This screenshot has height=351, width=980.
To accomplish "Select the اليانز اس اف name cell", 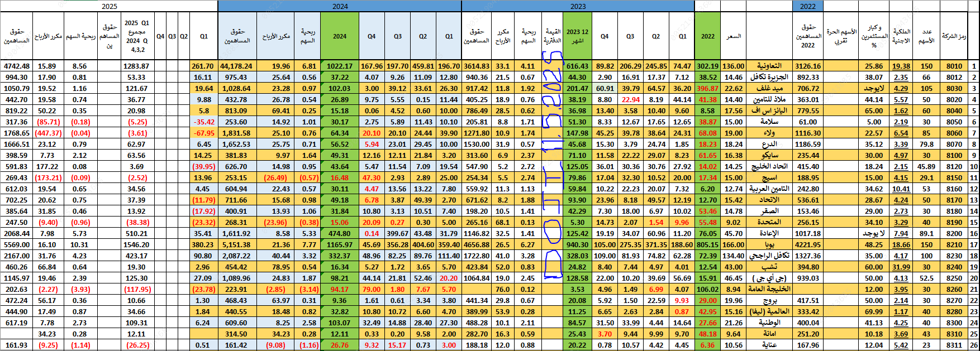I will [x=769, y=110].
